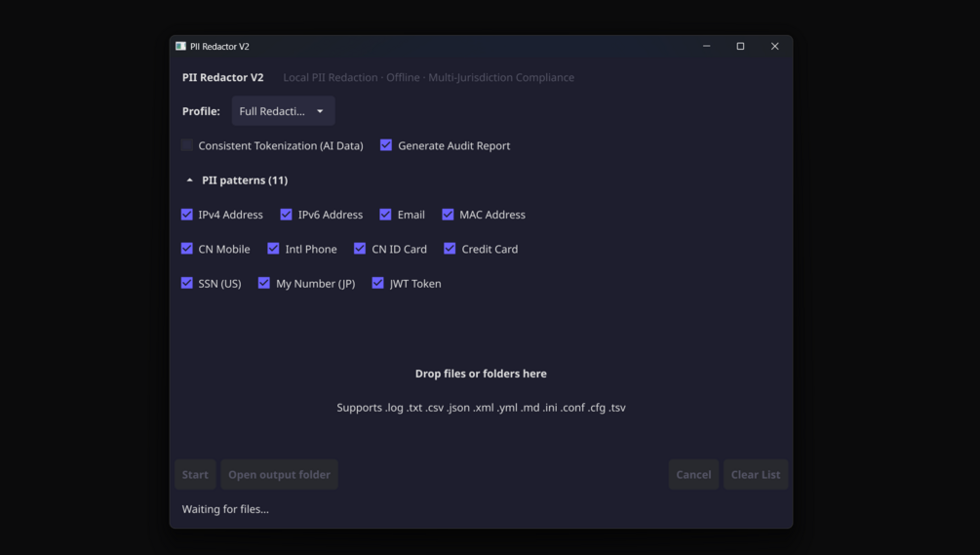Toggle the Email pattern checkbox
The image size is (980, 555).
coord(386,215)
